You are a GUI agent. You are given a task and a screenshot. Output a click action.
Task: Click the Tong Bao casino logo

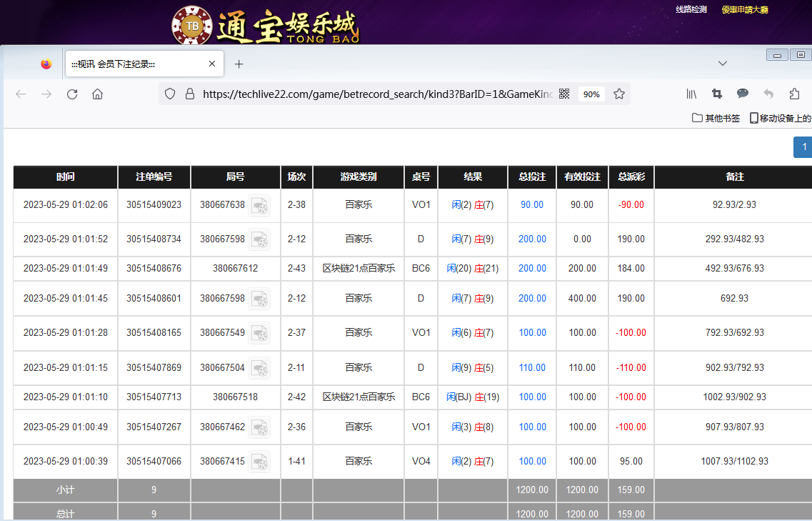(265, 25)
